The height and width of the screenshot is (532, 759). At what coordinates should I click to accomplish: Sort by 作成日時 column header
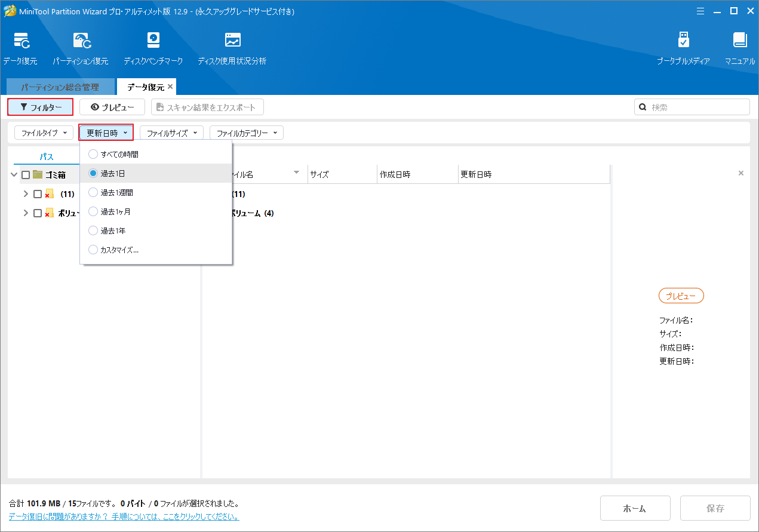click(x=417, y=174)
